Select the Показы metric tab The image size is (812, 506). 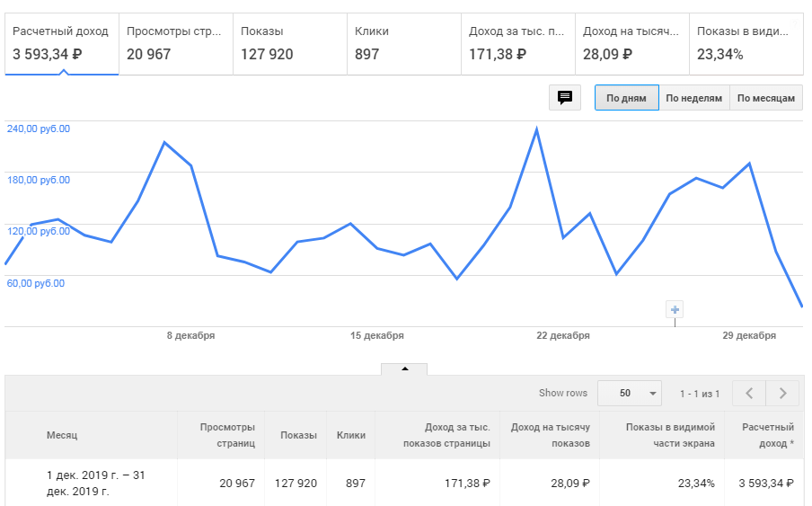[289, 42]
